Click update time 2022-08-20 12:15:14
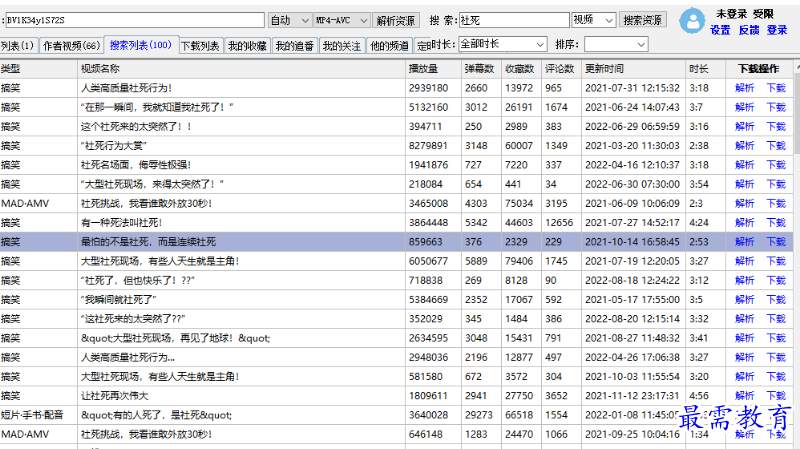The image size is (800, 449). click(632, 319)
